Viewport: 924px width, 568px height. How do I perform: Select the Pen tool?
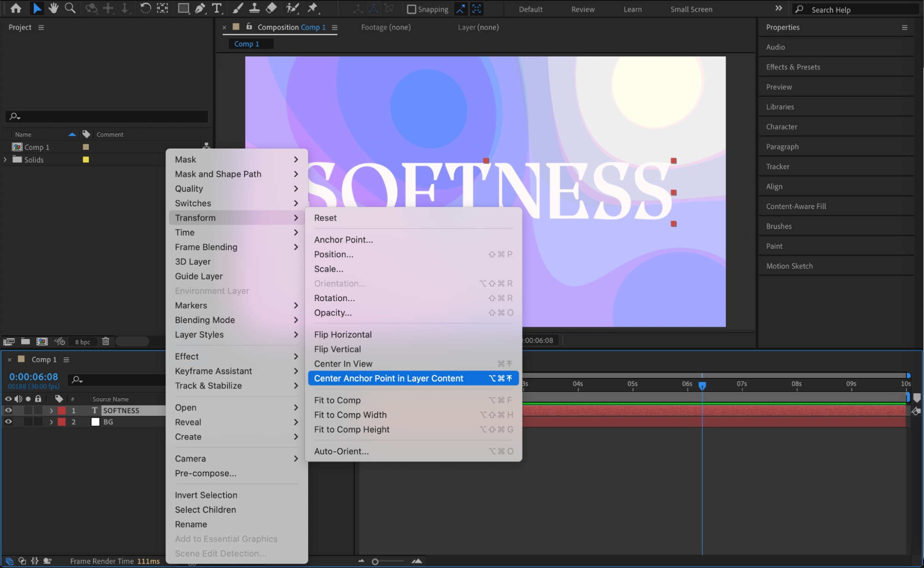pos(200,8)
